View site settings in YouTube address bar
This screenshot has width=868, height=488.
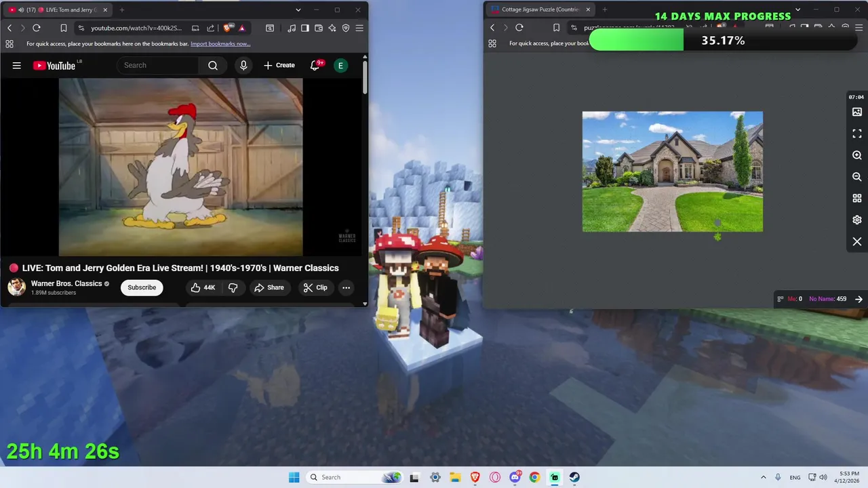[81, 28]
